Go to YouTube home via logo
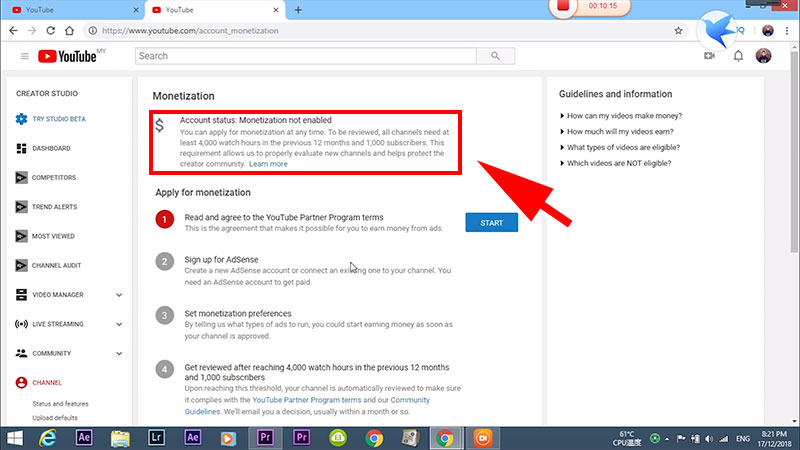 coord(67,56)
